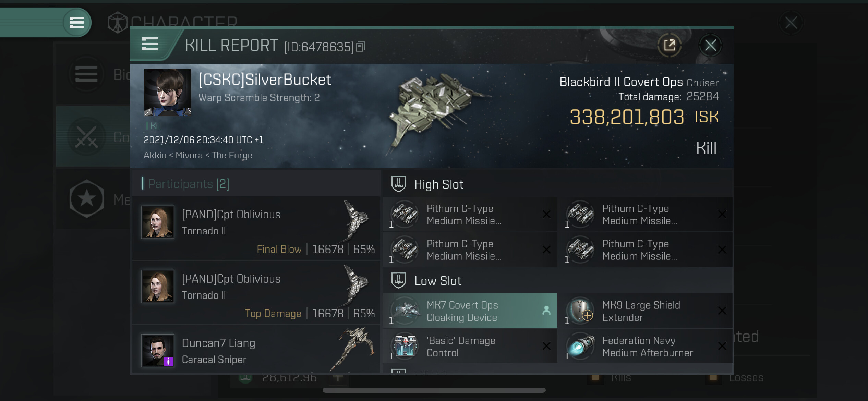Open the kill report hamburger menu
Viewport: 868px width, 401px height.
150,44
